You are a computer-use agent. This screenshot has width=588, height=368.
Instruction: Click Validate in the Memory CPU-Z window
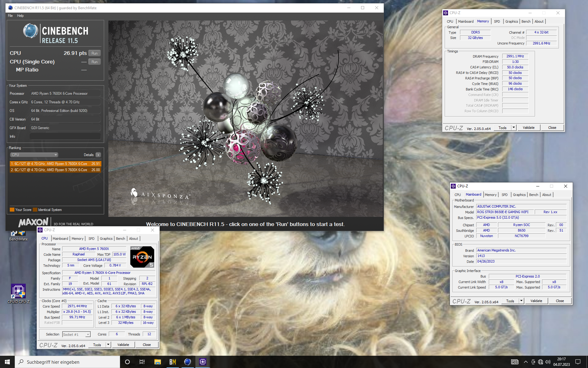529,128
